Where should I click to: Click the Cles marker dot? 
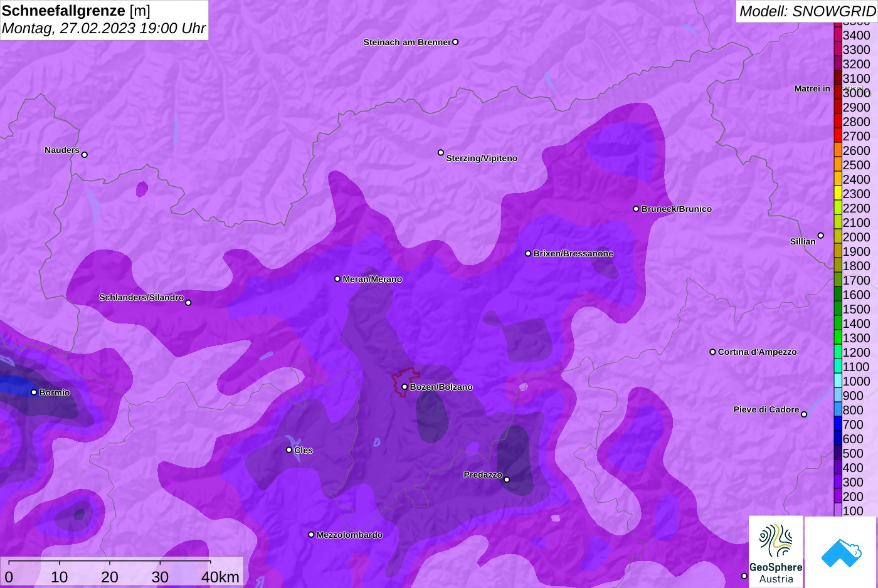click(x=289, y=450)
